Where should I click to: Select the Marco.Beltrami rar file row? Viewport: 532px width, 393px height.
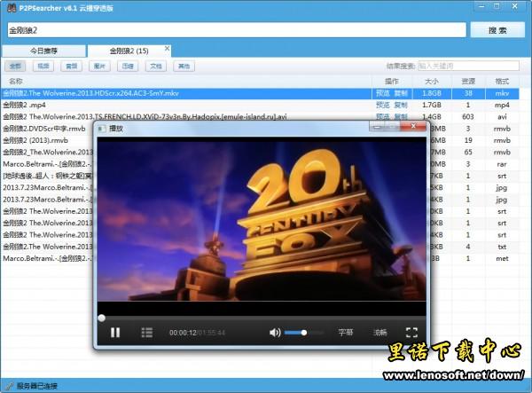[47, 164]
